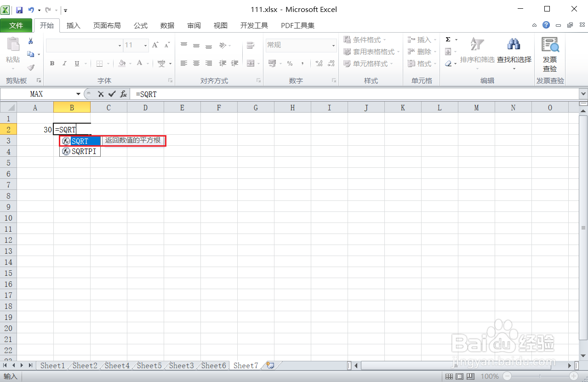Click the Align Text Right icon

point(209,63)
